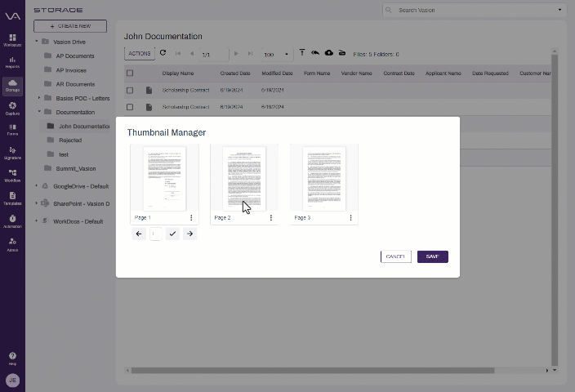Click the upload-to-top toolbar icon
This screenshot has width=575, height=392.
(x=302, y=52)
